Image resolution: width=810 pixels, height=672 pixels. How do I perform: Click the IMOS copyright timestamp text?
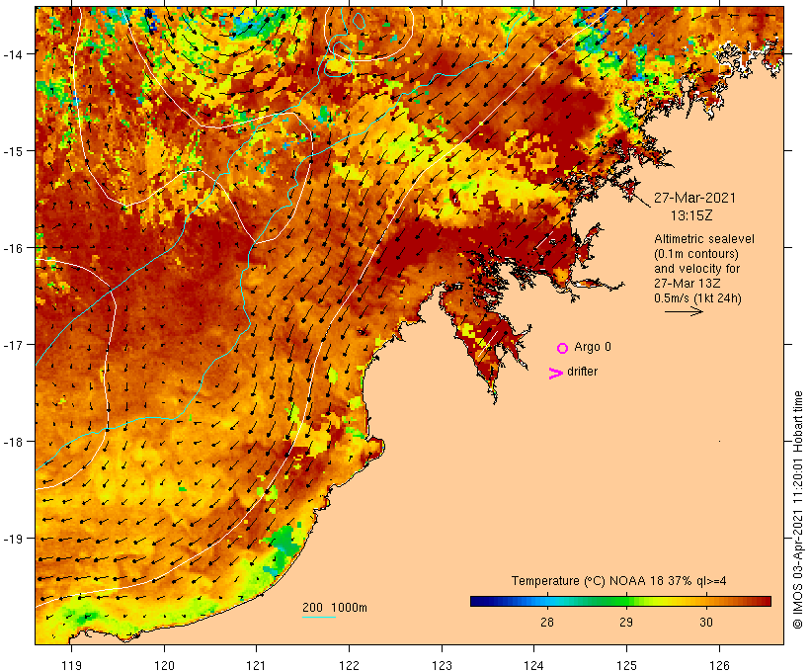click(797, 510)
